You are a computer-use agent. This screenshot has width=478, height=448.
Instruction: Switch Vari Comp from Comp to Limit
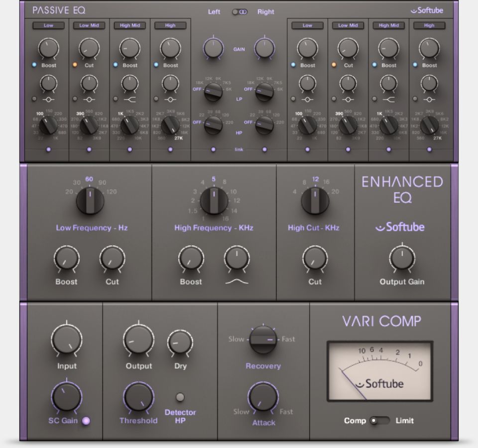pos(380,421)
